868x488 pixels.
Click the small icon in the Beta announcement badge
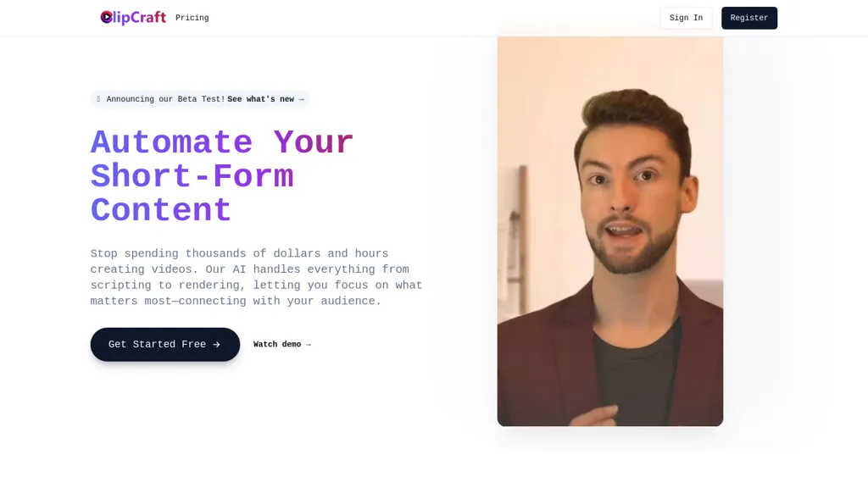[98, 99]
